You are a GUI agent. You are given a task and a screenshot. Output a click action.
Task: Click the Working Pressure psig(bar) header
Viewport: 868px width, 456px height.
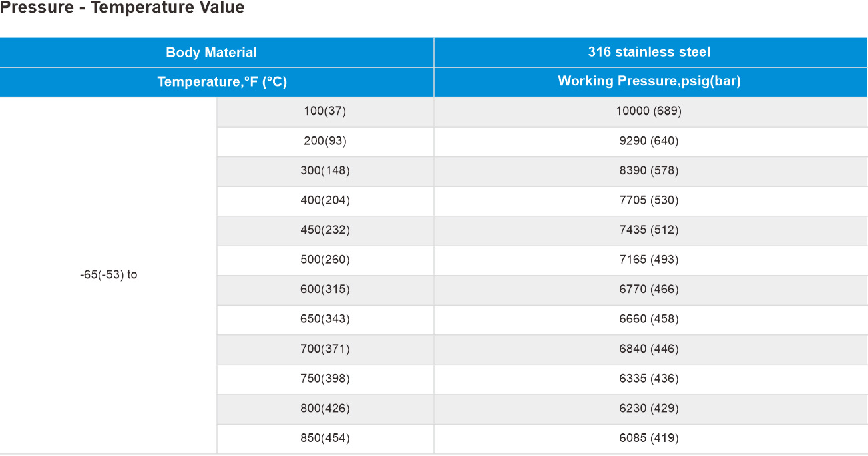pyautogui.click(x=651, y=82)
